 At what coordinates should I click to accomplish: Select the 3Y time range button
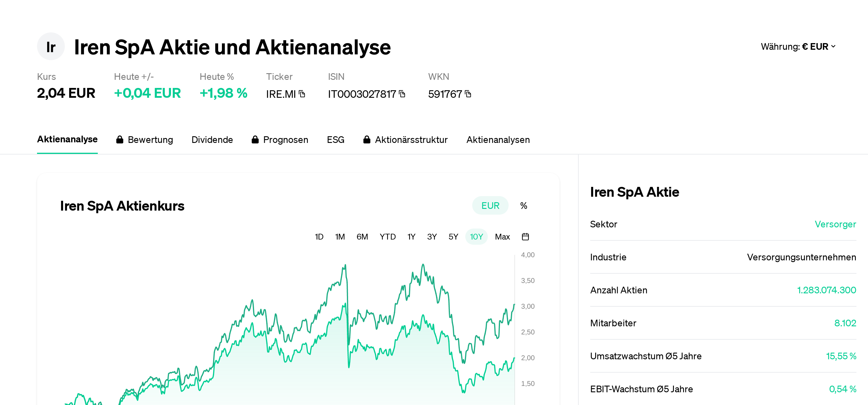coord(432,237)
